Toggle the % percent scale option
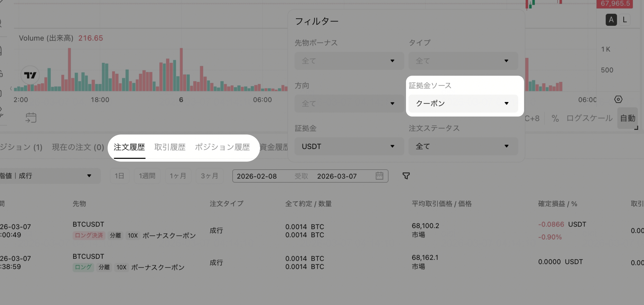Viewport: 644px width, 305px height. point(555,118)
